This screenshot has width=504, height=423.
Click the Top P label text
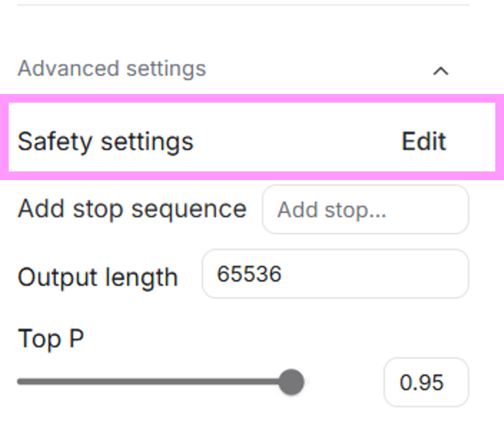(51, 339)
